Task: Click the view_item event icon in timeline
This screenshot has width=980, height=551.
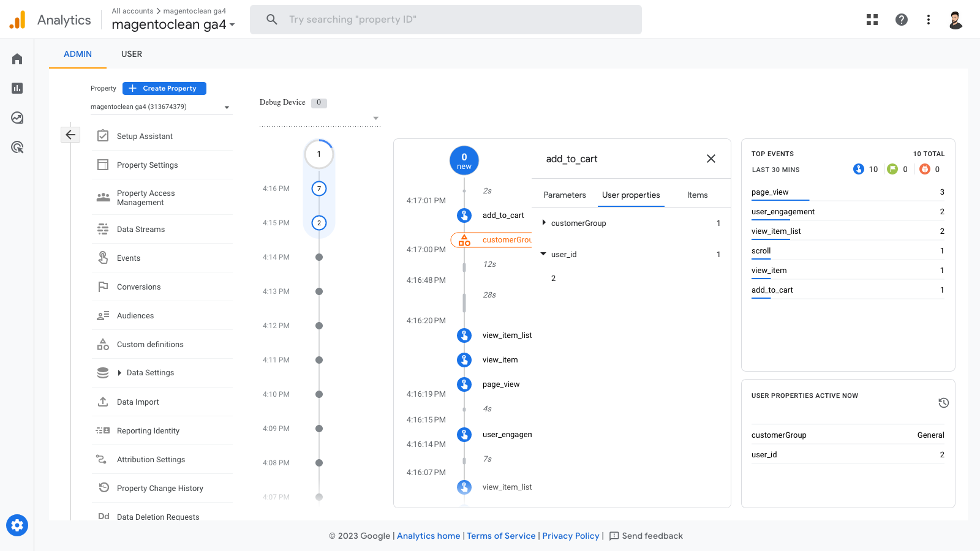Action: 464,360
